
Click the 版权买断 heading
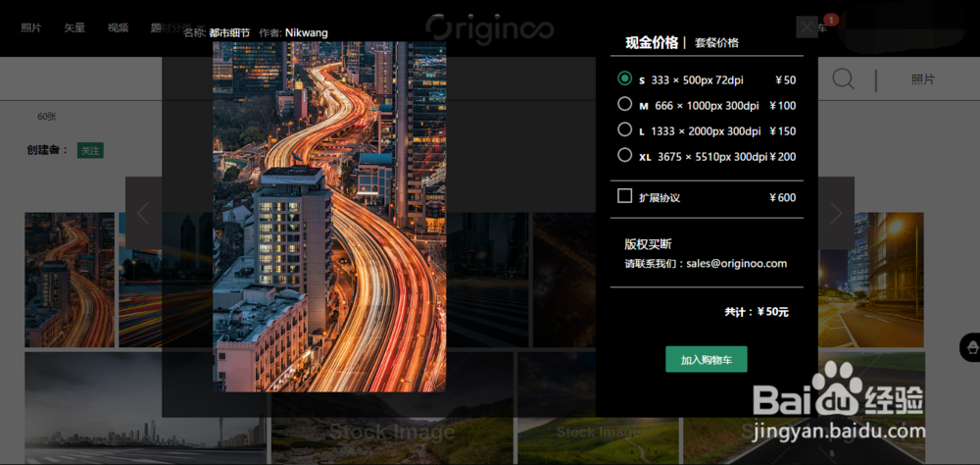coord(648,244)
